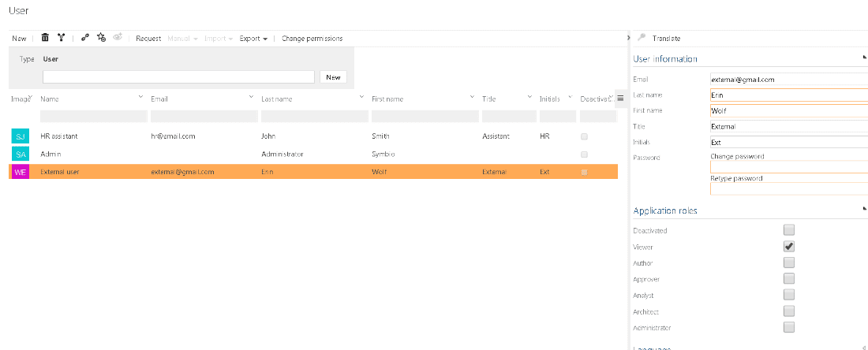Click the hierarchy tree icon in toolbar
Screen dimensions: 868x350
tap(61, 38)
